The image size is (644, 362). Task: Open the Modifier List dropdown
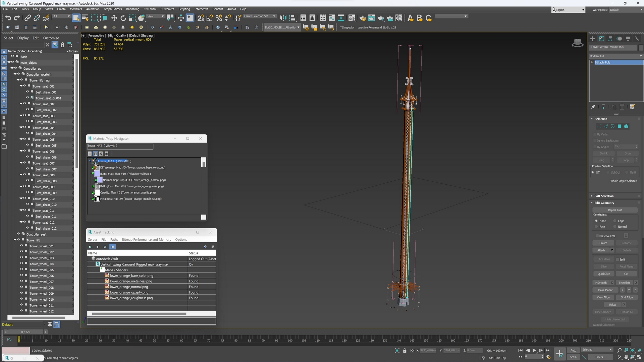[x=616, y=56]
